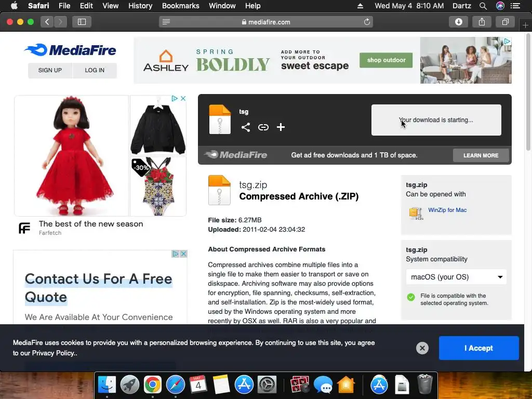Viewport: 532px width, 399px height.
Task: Click the share icon under tsg
Action: pyautogui.click(x=246, y=127)
